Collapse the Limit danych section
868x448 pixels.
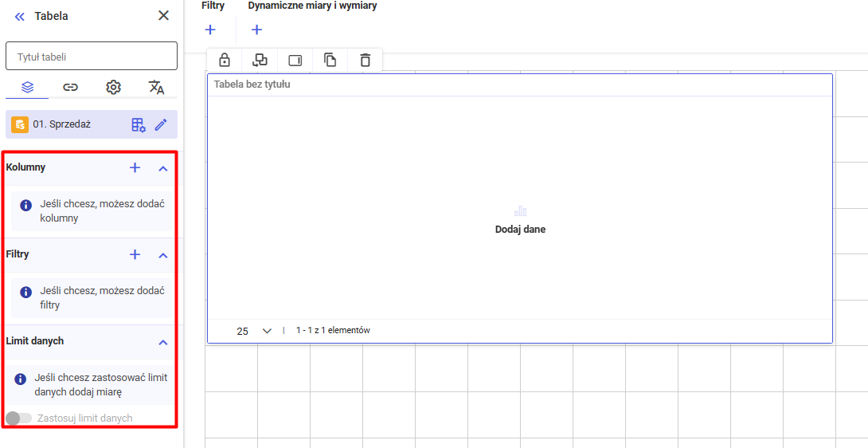coord(163,342)
